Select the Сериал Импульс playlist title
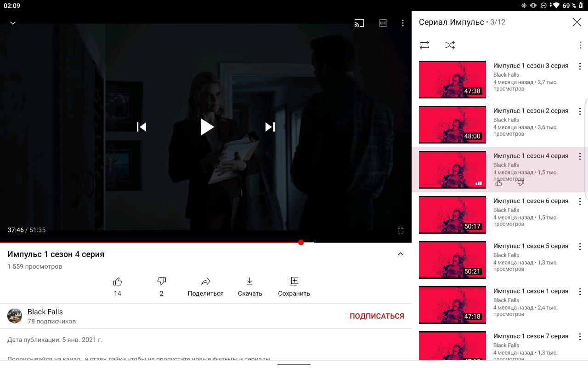This screenshot has width=588, height=368. 452,22
